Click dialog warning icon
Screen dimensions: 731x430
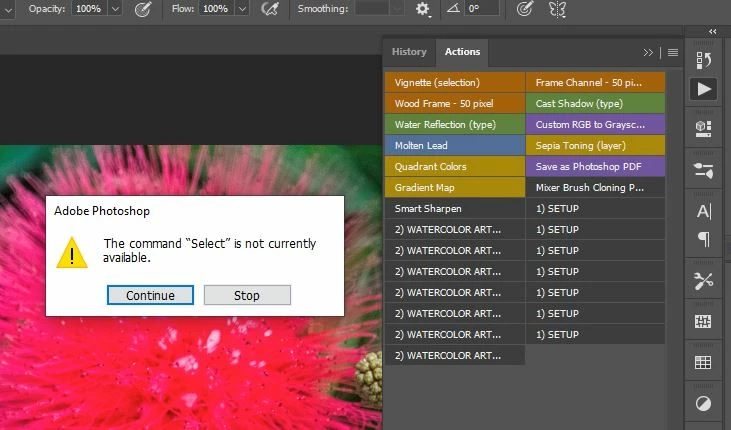click(72, 253)
